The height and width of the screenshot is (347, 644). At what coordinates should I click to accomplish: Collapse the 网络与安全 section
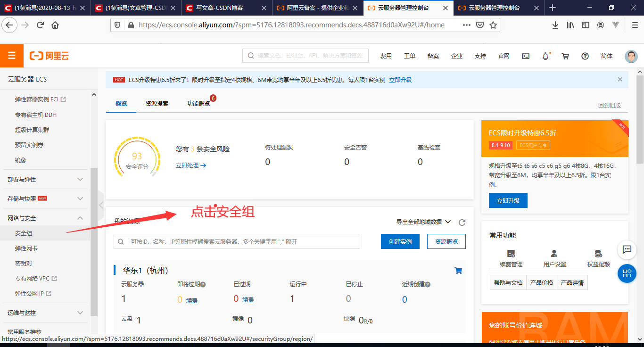45,218
